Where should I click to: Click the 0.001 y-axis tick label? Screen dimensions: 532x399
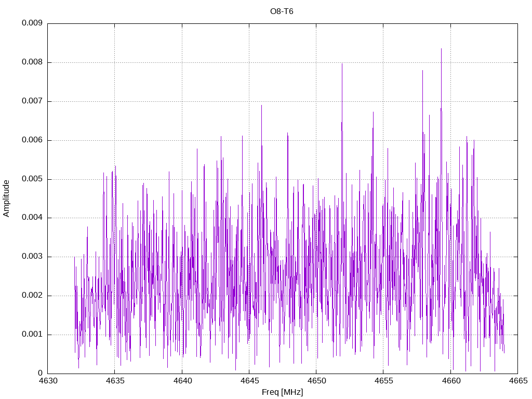(32, 335)
